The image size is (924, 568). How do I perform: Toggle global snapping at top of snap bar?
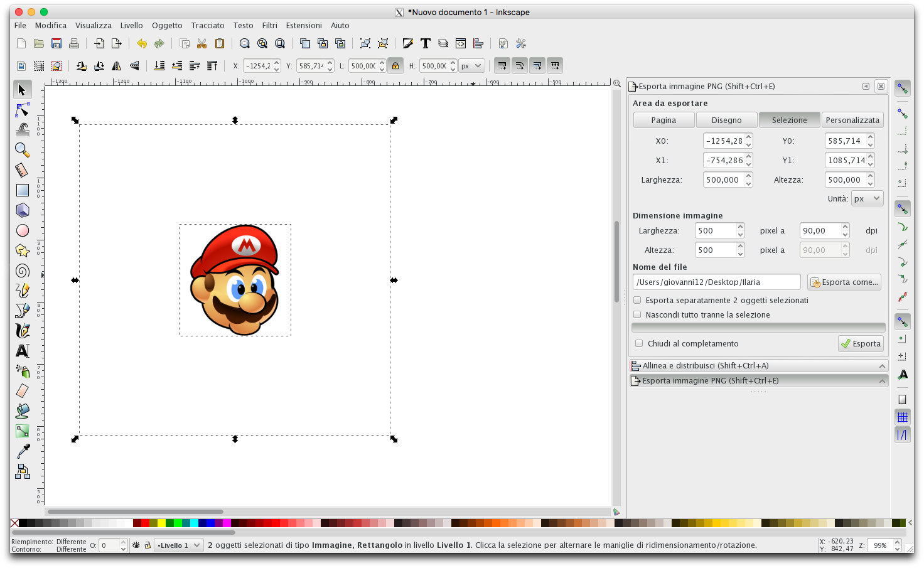[903, 88]
